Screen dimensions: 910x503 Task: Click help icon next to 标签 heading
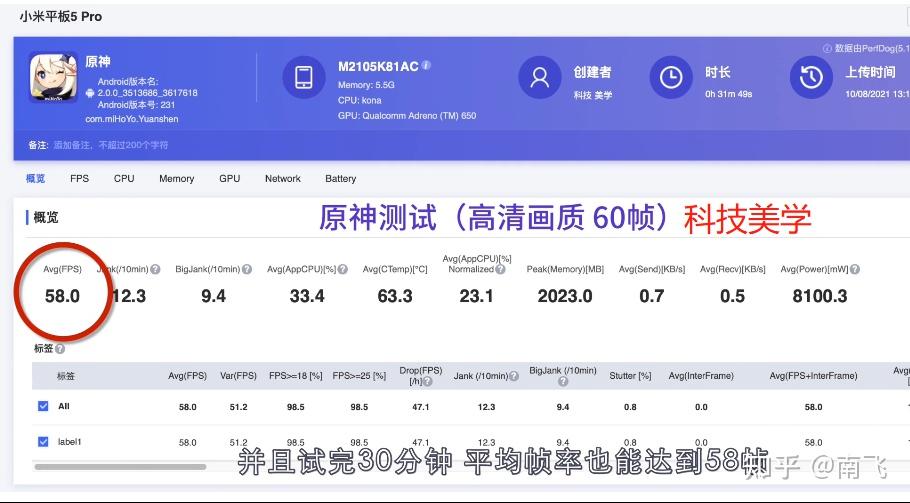point(60,349)
